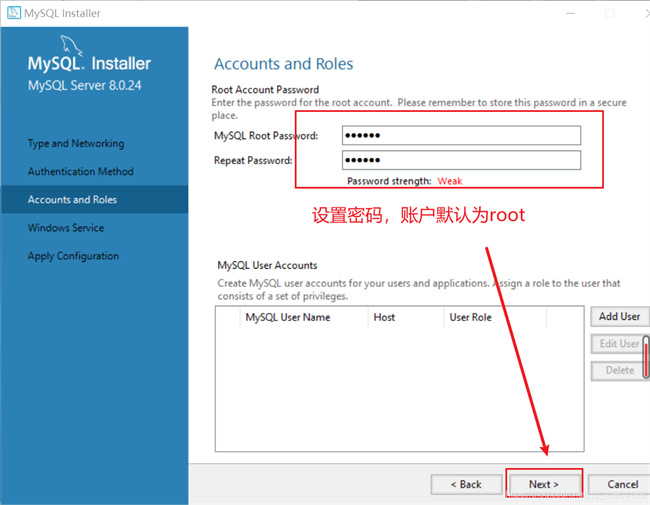Proceed with the Next button
The height and width of the screenshot is (505, 650).
(x=544, y=484)
